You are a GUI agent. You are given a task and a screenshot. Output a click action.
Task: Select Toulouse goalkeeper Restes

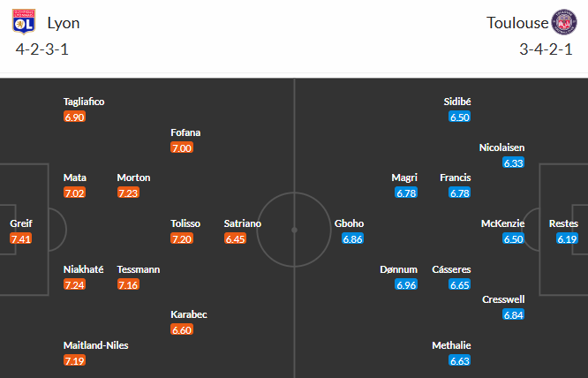point(563,223)
